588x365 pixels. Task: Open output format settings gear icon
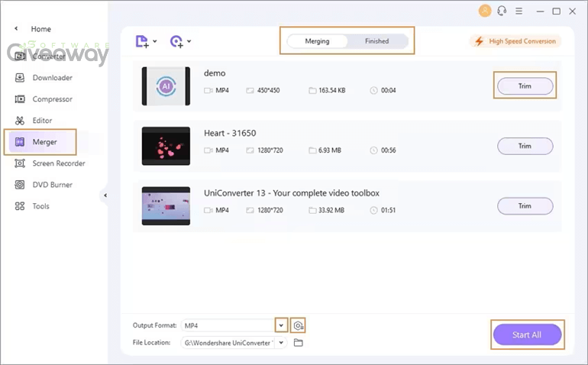(x=298, y=325)
